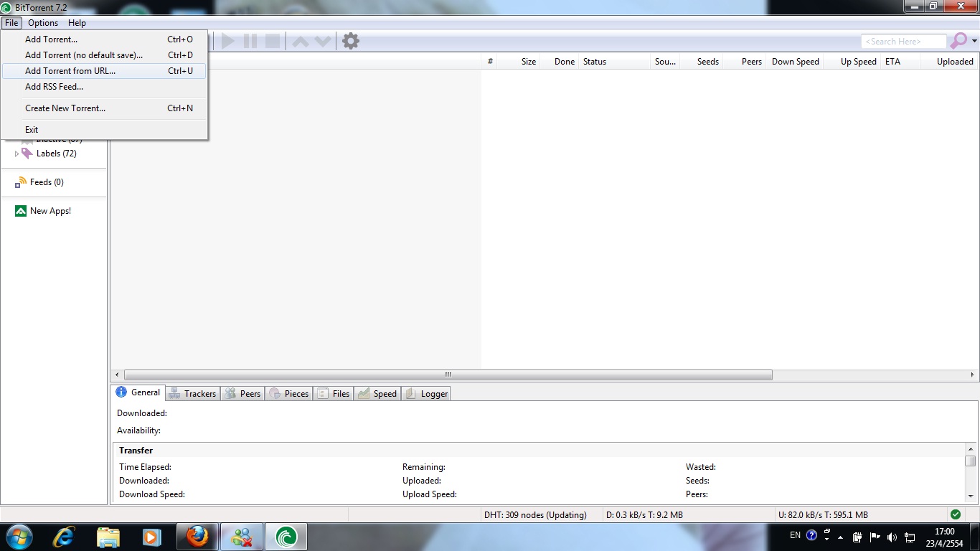Switch to the Files tab
Image resolution: width=980 pixels, height=551 pixels.
click(x=333, y=394)
